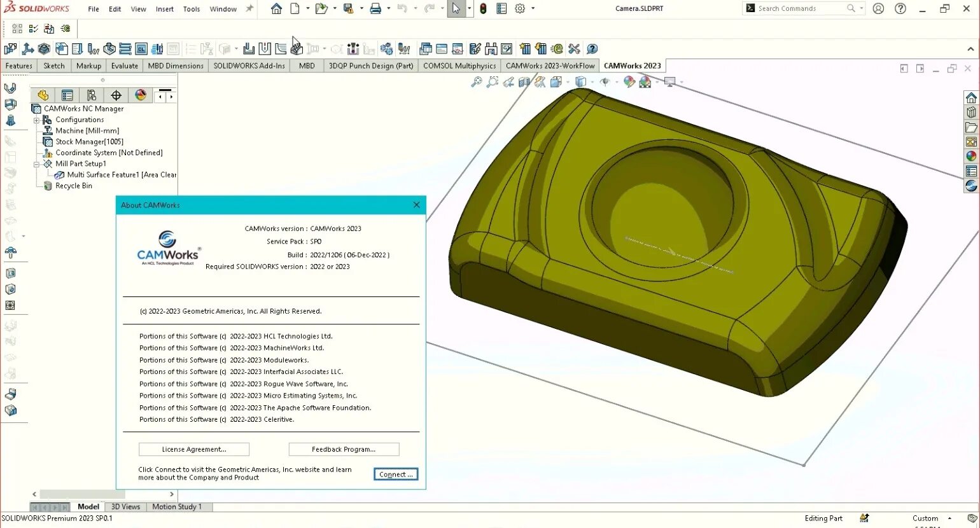Open the Options gear icon
The width and height of the screenshot is (980, 528).
click(520, 8)
